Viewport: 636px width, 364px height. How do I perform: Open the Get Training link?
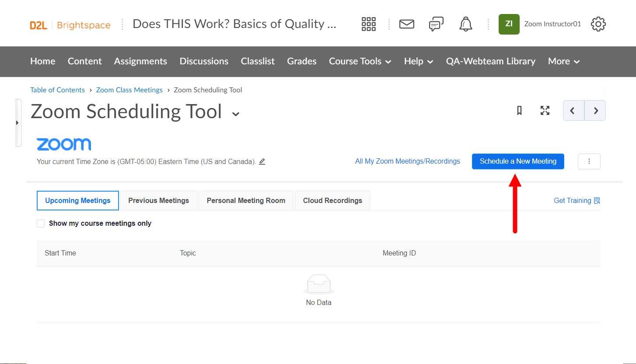click(x=577, y=200)
